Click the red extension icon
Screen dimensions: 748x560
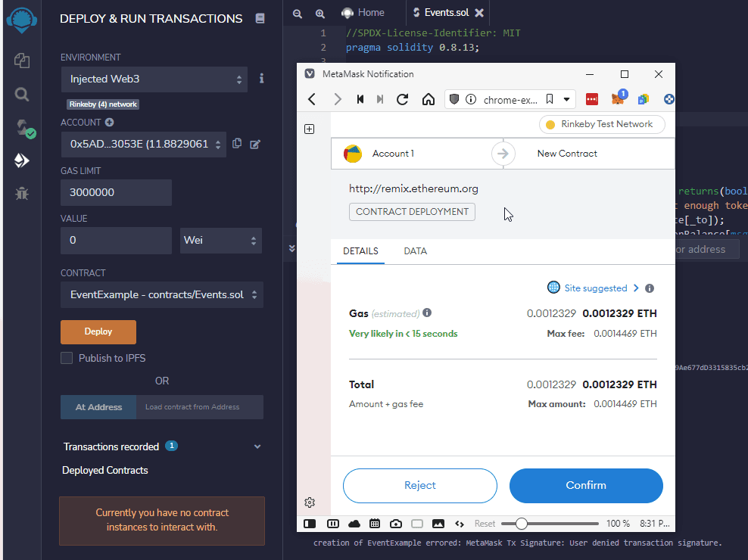pos(592,99)
